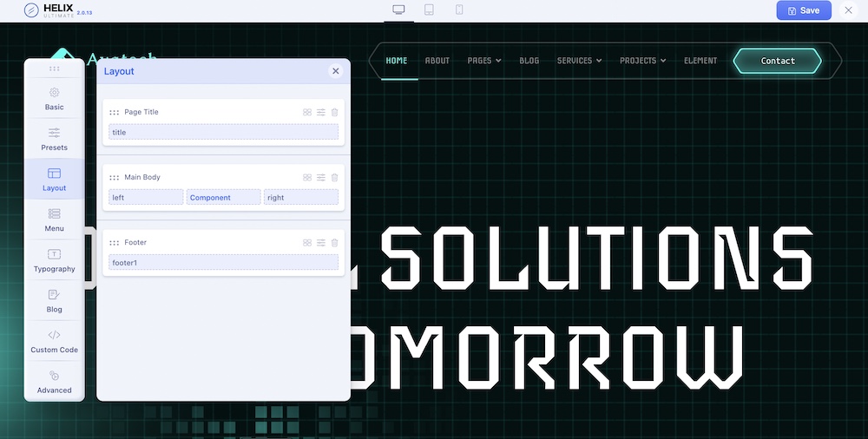
Task: Open Main Body row settings icon
Action: tap(321, 177)
